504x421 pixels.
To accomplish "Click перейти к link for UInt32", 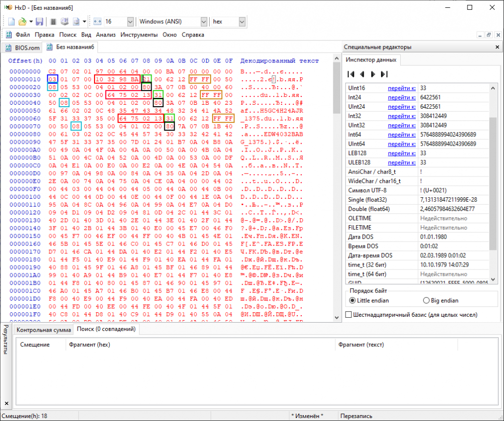I will (x=402, y=125).
